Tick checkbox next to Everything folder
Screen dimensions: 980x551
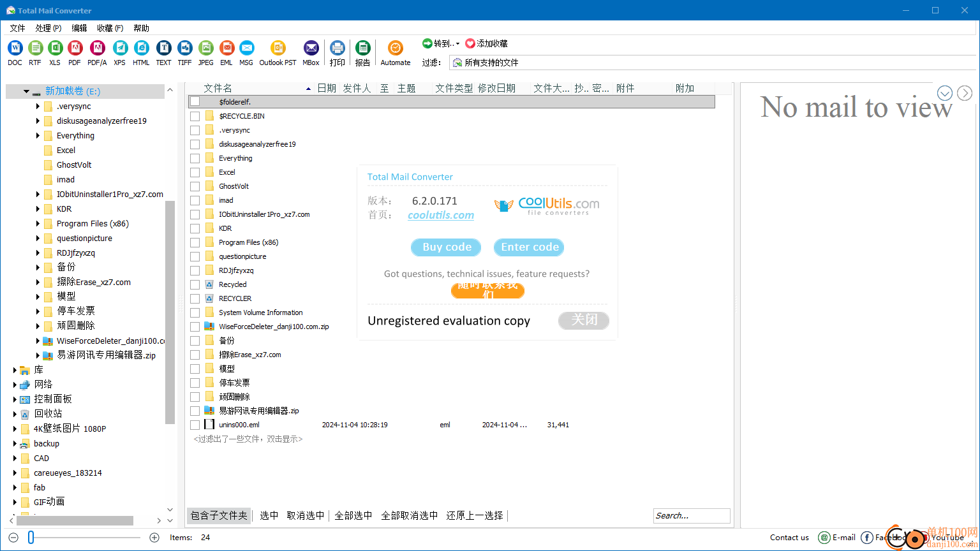(195, 158)
